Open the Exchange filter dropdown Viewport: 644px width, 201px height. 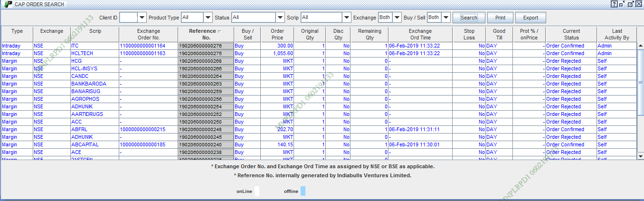pyautogui.click(x=397, y=18)
